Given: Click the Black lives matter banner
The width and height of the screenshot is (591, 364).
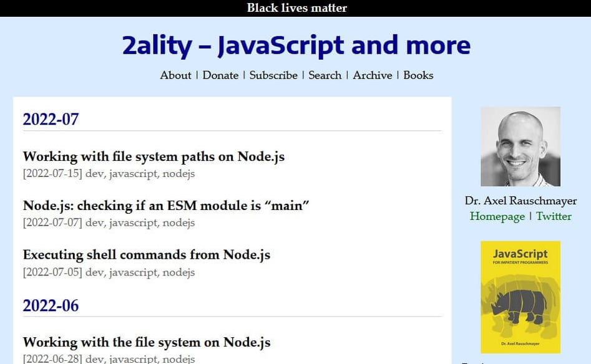Looking at the screenshot, I should click(x=296, y=8).
